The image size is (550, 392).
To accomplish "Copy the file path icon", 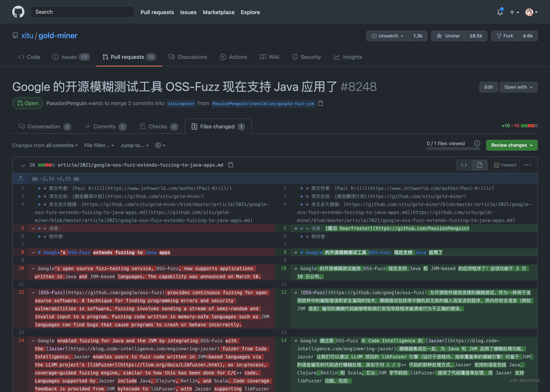I will 231,165.
